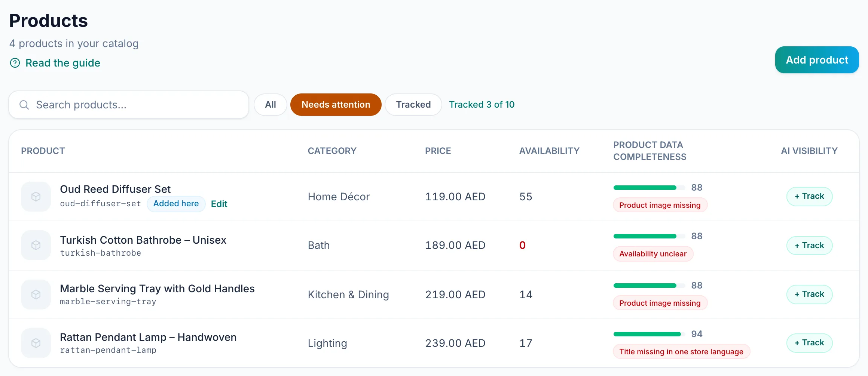
Task: Select the Needs attention filter
Action: coord(336,105)
